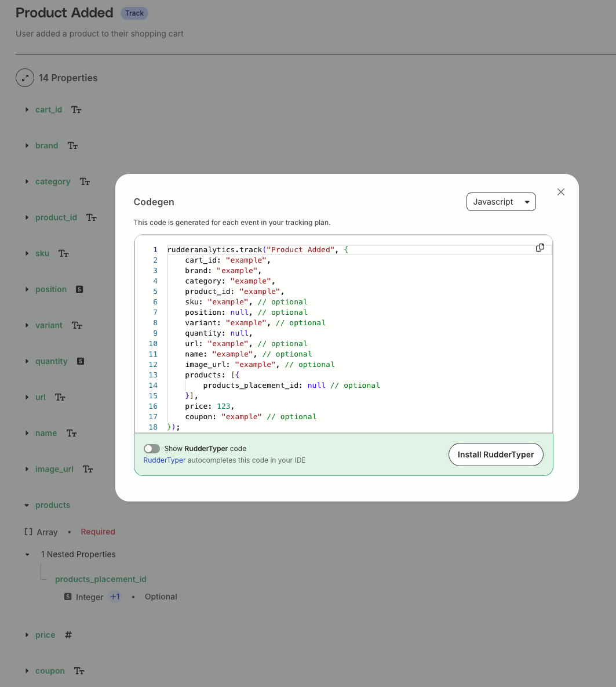The height and width of the screenshot is (687, 616).
Task: Open the Javascript language dropdown
Action: tap(501, 202)
